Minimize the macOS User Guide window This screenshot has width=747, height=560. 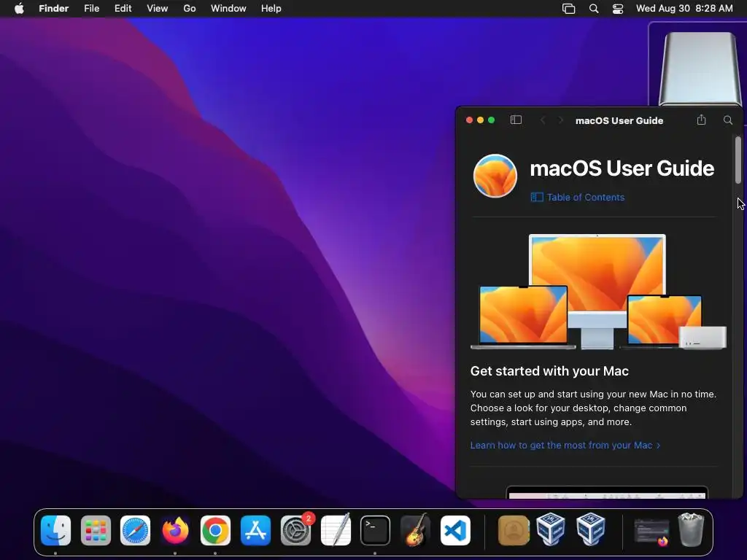480,120
